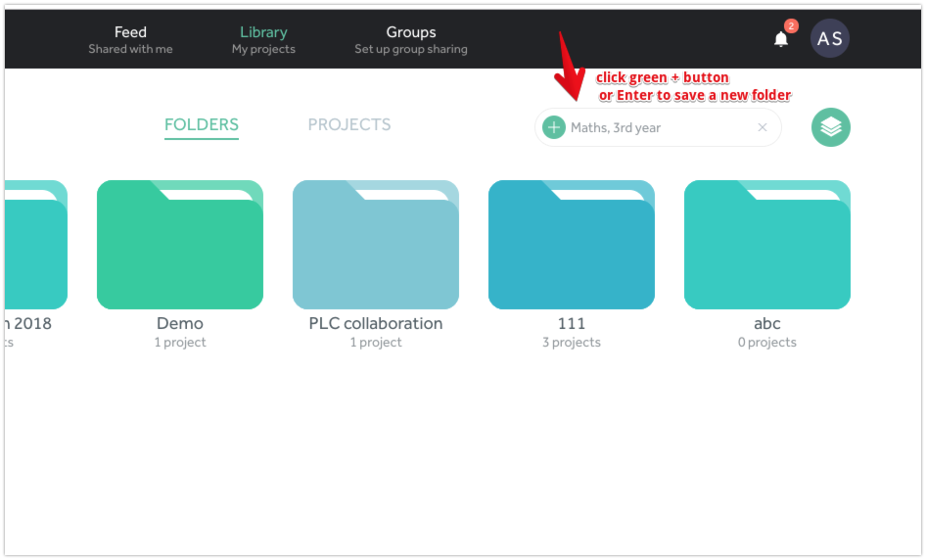Image resolution: width=926 pixels, height=560 pixels.
Task: Click the 3 projects count under 111
Action: click(572, 343)
